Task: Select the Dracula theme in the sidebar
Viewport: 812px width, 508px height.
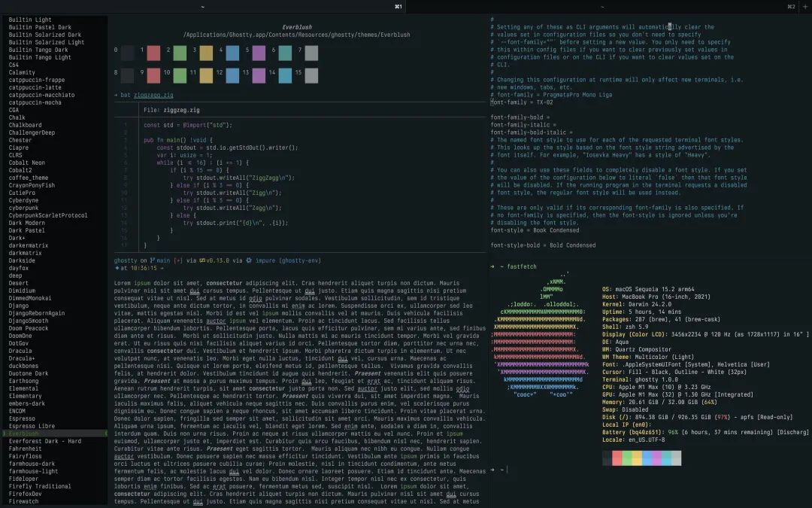Action: point(20,351)
